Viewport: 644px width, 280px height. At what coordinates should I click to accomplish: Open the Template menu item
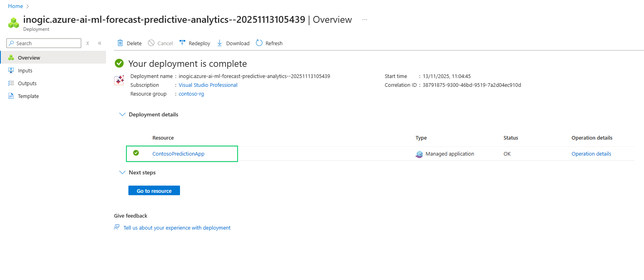[x=28, y=96]
